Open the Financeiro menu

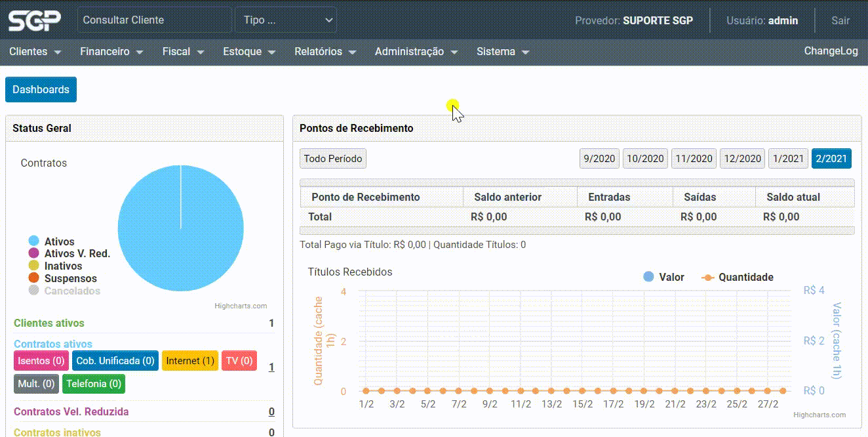pos(111,51)
